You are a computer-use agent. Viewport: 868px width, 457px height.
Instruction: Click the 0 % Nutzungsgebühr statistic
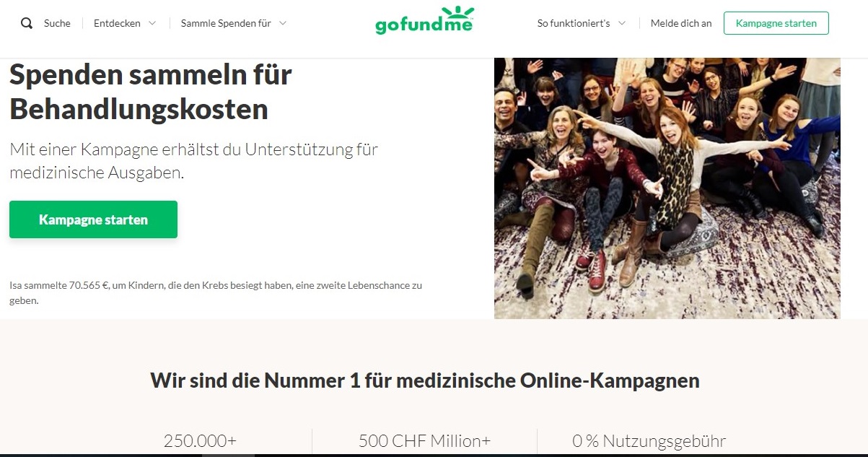[x=649, y=441]
